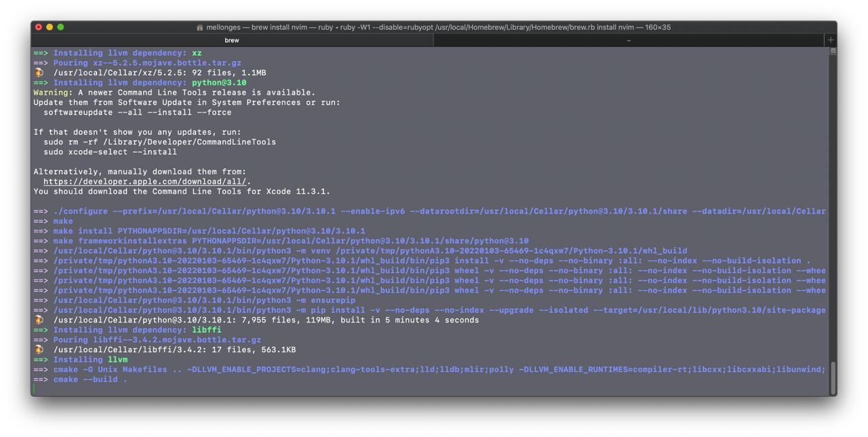Click the terminal cursor on the last line
Screen dimensions: 868x437
[x=34, y=390]
